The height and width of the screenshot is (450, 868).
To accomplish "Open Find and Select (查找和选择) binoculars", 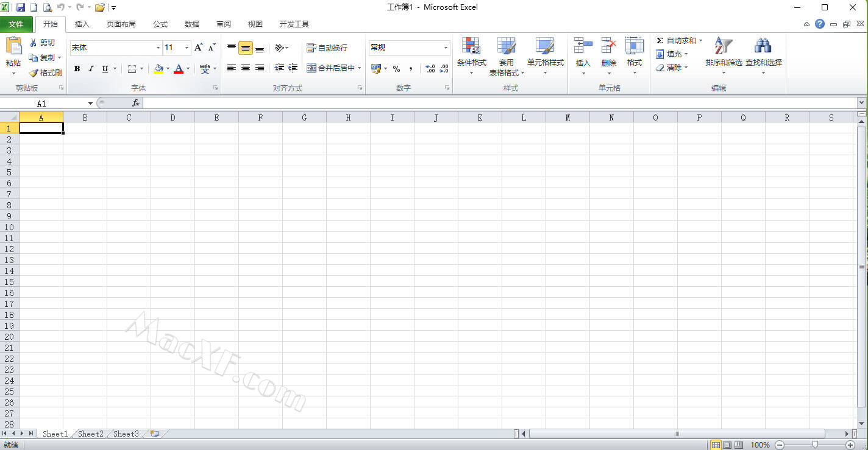I will (x=763, y=56).
